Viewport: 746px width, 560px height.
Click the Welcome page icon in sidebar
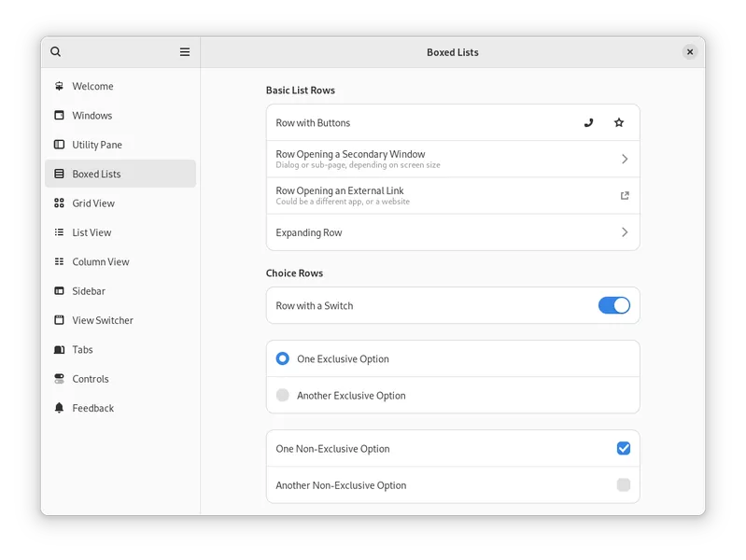pos(60,86)
